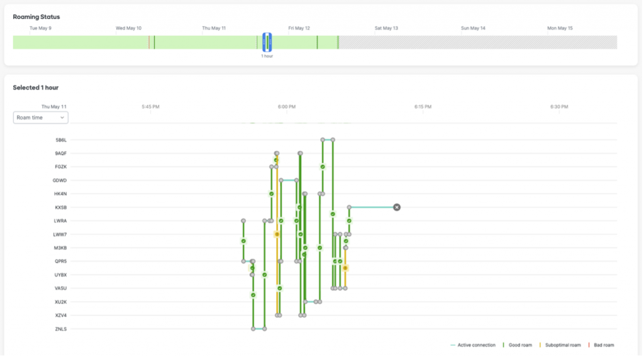Screen dimensions: 644x357
Task: Click the good roam checkmark on UYBX row
Action: [265, 275]
